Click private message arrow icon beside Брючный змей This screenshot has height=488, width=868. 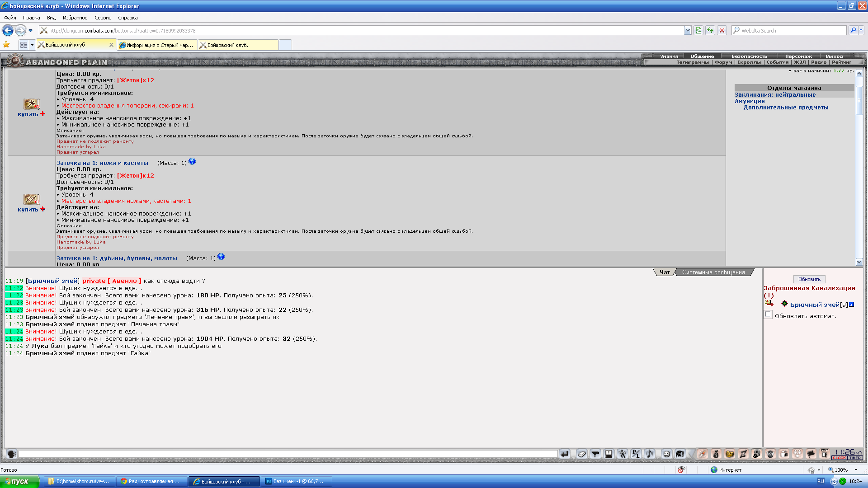tap(769, 303)
